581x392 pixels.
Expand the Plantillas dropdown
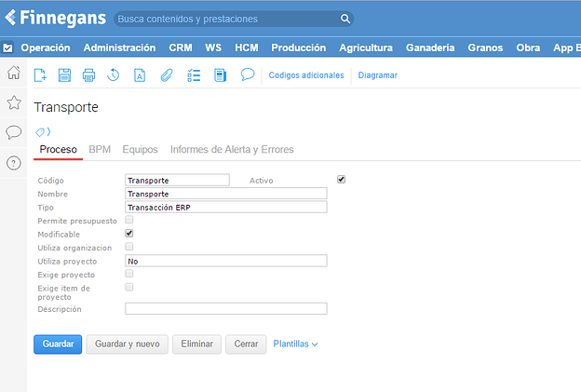pyautogui.click(x=295, y=345)
